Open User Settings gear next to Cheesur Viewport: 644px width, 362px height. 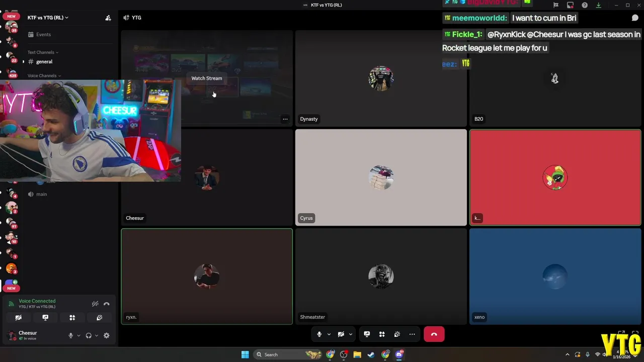tap(106, 335)
